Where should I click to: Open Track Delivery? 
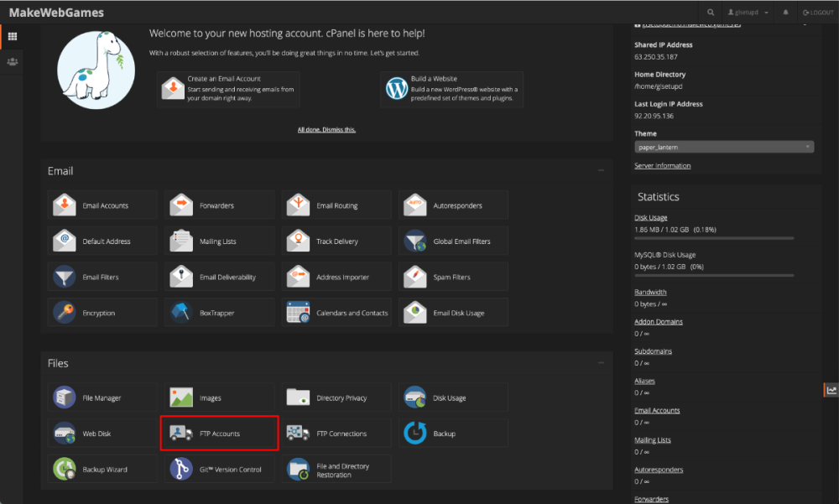pos(336,241)
